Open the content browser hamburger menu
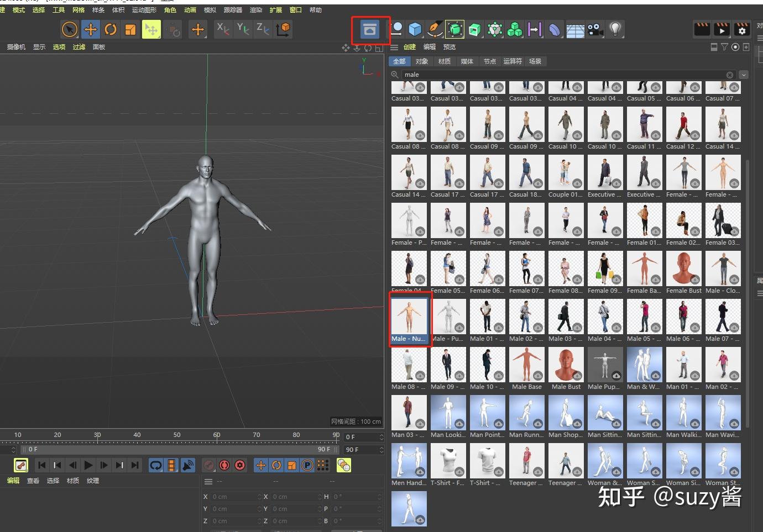Viewport: 763px width, 532px height. point(394,47)
